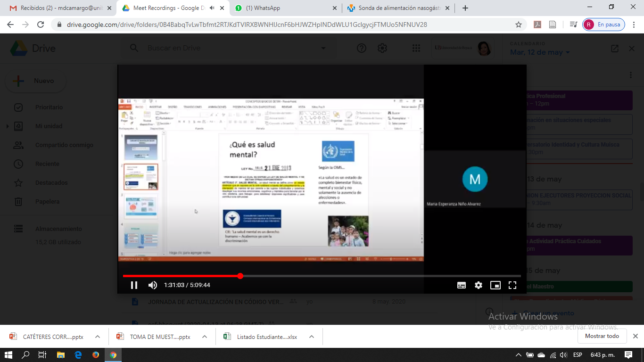Click the En pausa profile button

pos(604,25)
